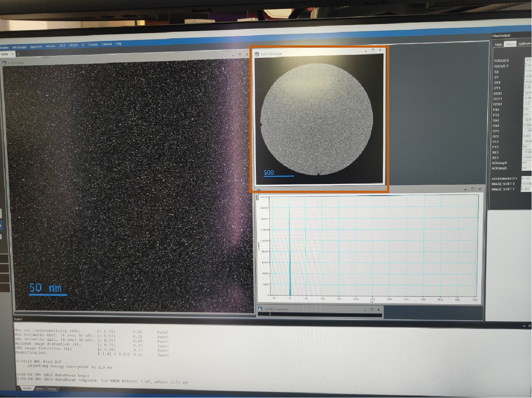The width and height of the screenshot is (532, 398).
Task: Switch to the Debug tab in the Output panel
Action: point(51,388)
